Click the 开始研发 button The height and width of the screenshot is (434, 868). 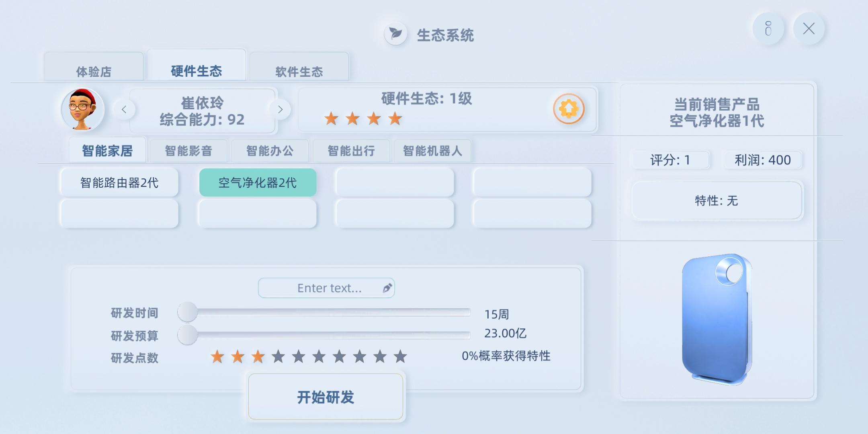pyautogui.click(x=325, y=397)
